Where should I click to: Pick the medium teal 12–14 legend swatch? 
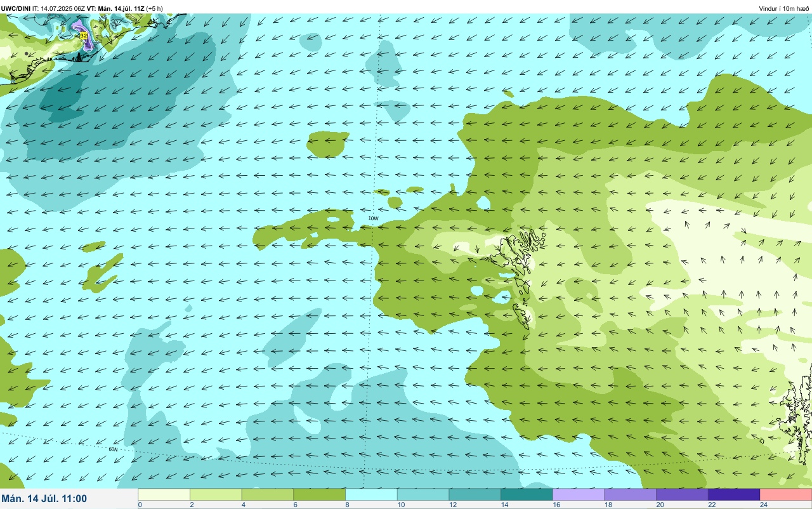pyautogui.click(x=475, y=494)
